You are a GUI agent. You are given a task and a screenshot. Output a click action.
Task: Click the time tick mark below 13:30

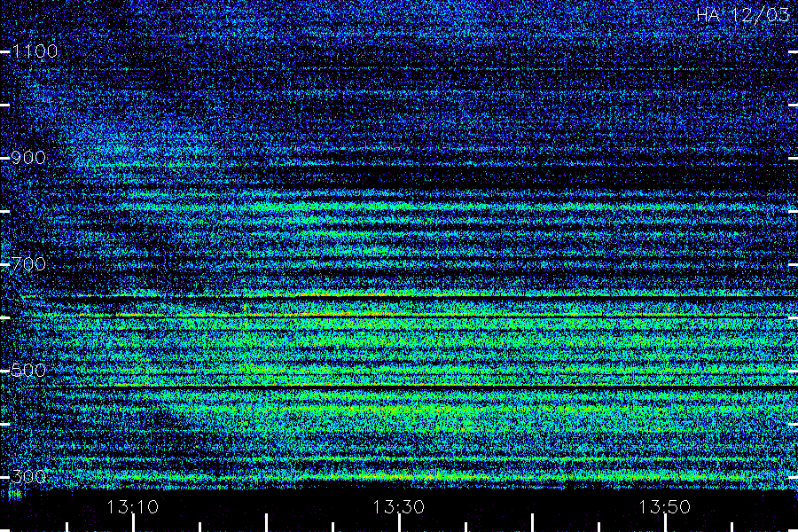pyautogui.click(x=399, y=523)
